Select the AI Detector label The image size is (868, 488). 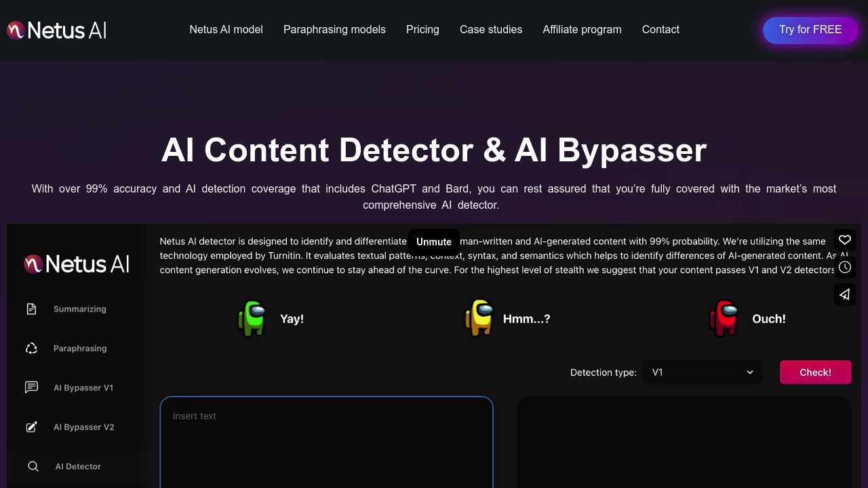tap(78, 466)
